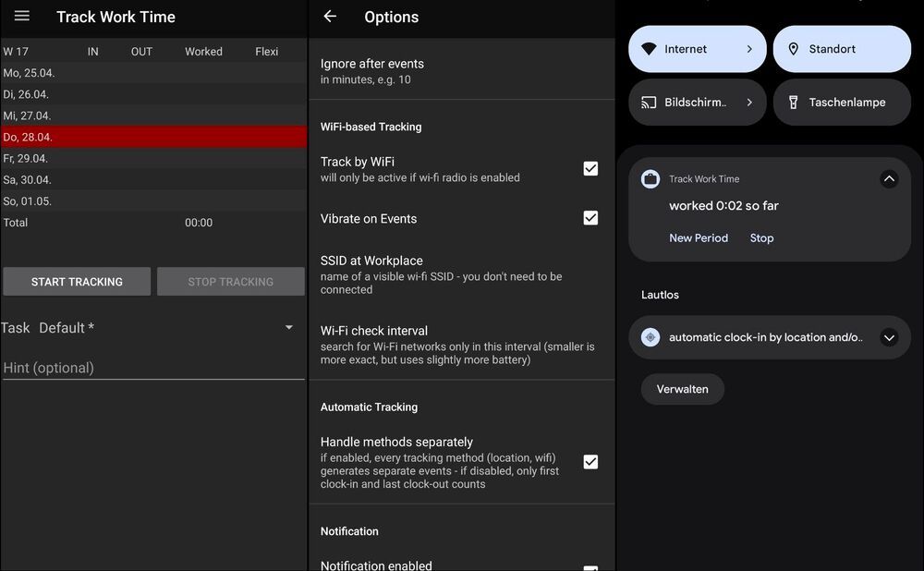The width and height of the screenshot is (924, 571).
Task: Open the Task Default dropdown
Action: (x=287, y=327)
